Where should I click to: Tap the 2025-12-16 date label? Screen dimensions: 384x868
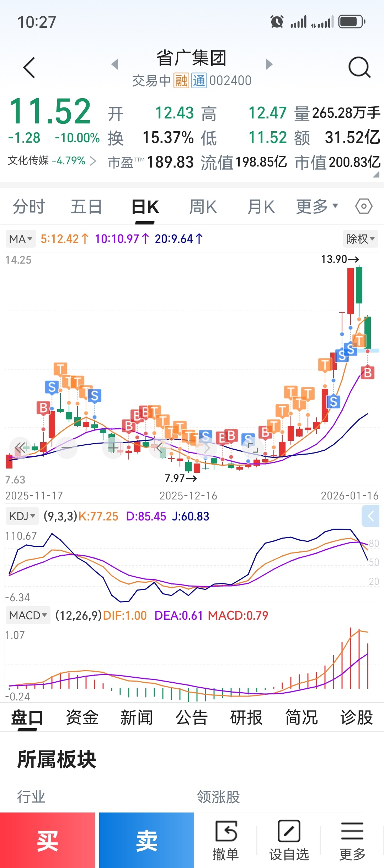pos(188,496)
